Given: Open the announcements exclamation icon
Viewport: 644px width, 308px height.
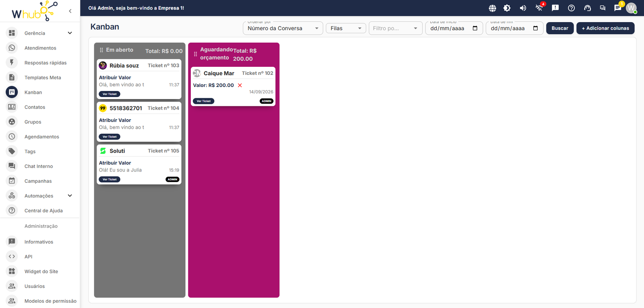Looking at the screenshot, I should 555,8.
